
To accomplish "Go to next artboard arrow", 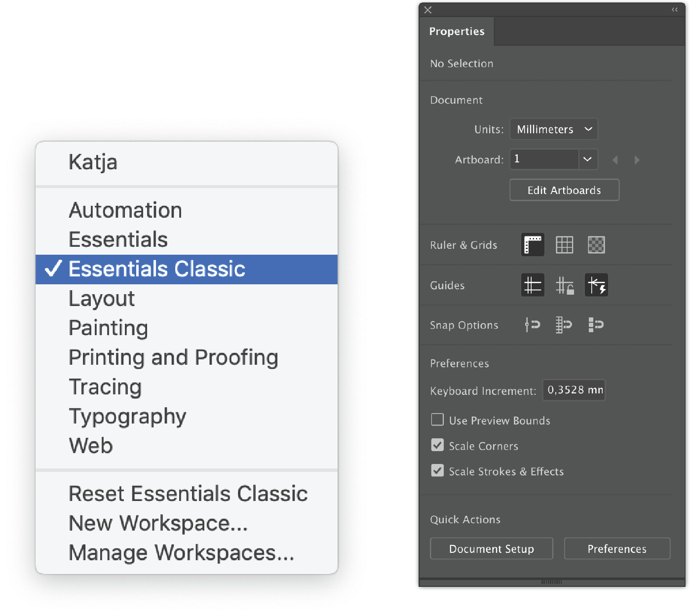I will (x=637, y=160).
